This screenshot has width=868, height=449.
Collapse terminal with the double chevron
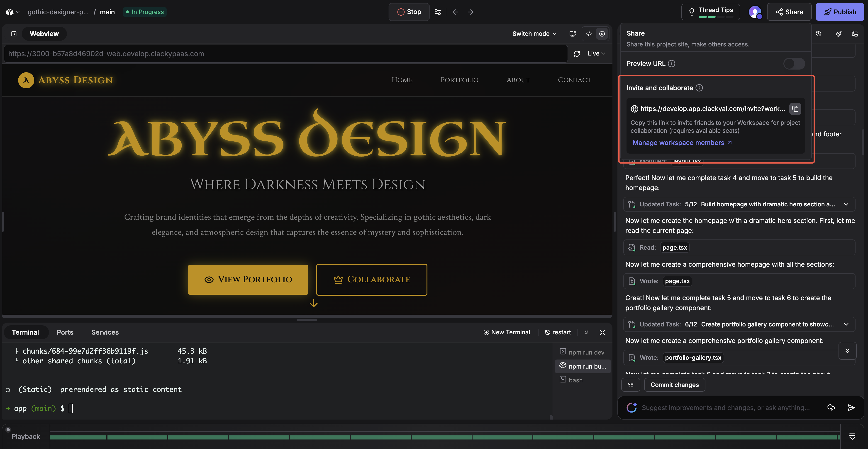[x=586, y=332]
